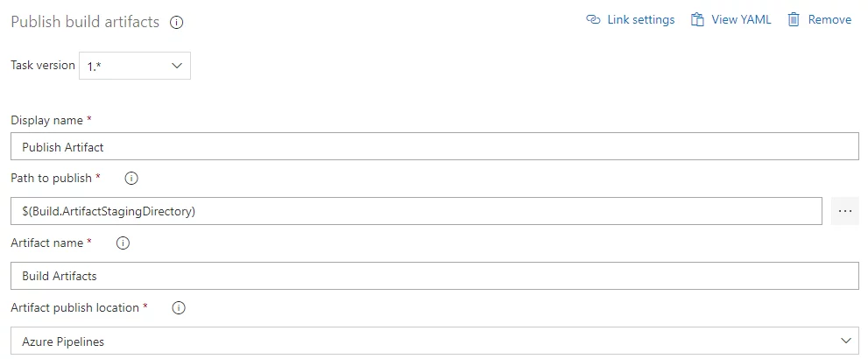Click the View YAML text link
The width and height of the screenshot is (868, 359).
coord(741,20)
